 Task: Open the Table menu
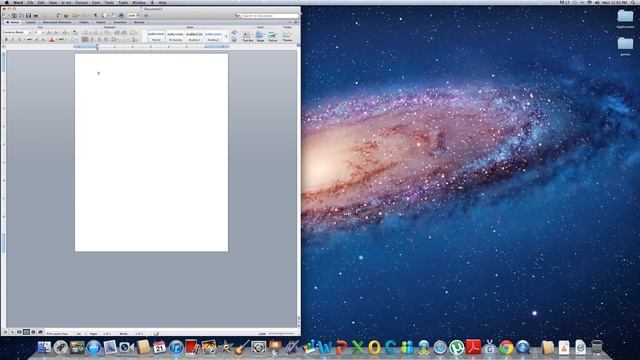coord(123,2)
